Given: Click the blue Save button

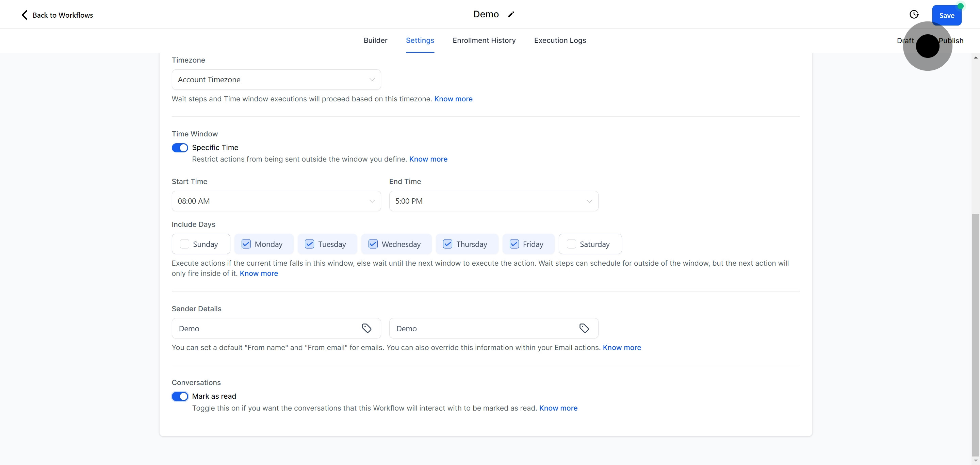Looking at the screenshot, I should click(x=946, y=16).
